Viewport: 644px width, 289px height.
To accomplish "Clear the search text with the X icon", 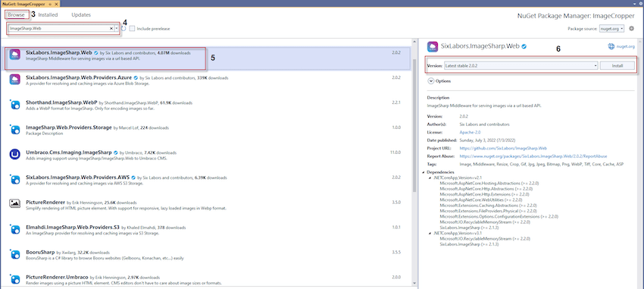I will (x=111, y=28).
